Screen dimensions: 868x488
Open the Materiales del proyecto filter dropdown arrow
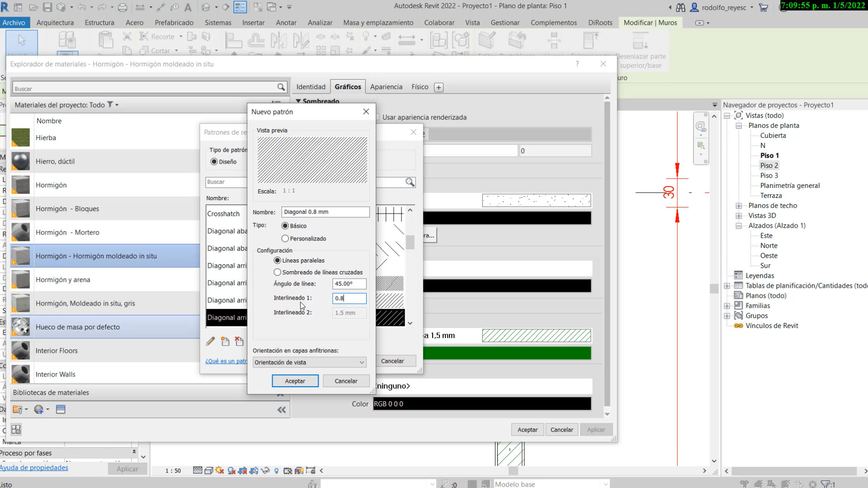coord(117,105)
